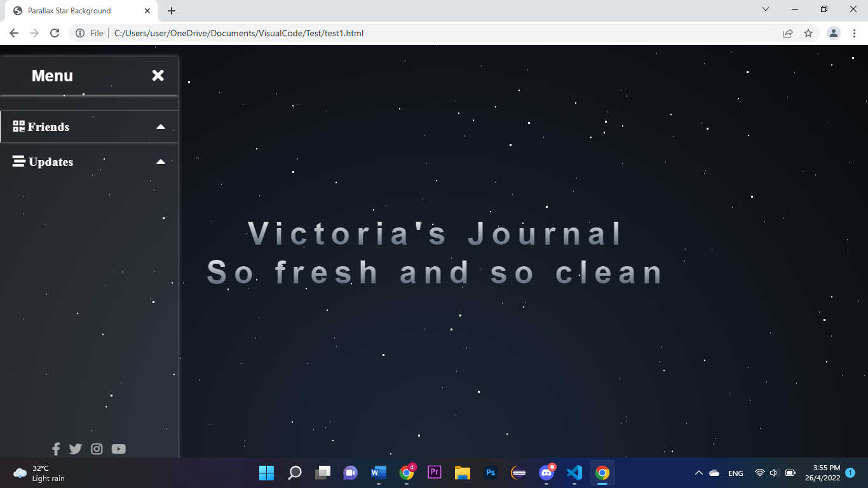Screen dimensions: 868x488
Task: Click the 'So fresh and so clean' subtitle
Action: [435, 273]
